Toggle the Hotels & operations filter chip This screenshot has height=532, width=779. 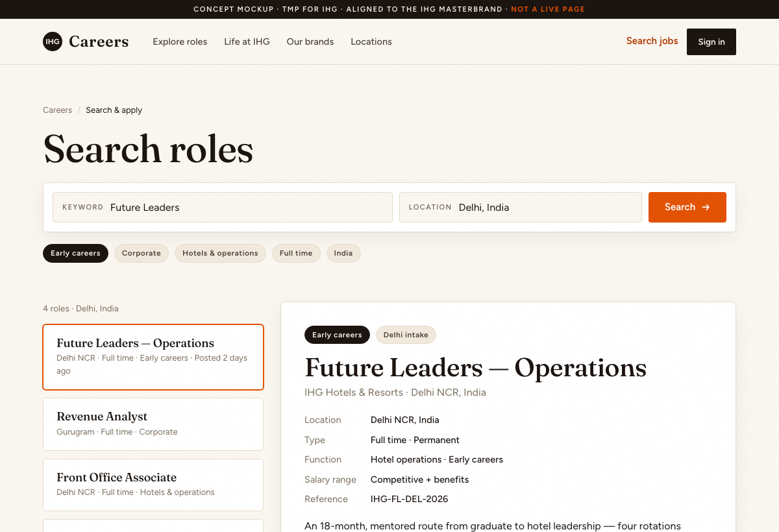pos(220,253)
